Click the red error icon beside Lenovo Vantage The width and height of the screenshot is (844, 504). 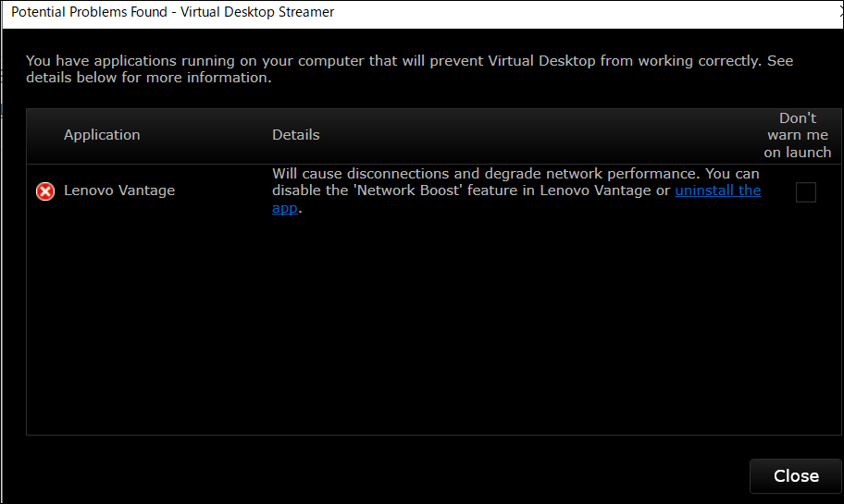[x=45, y=191]
